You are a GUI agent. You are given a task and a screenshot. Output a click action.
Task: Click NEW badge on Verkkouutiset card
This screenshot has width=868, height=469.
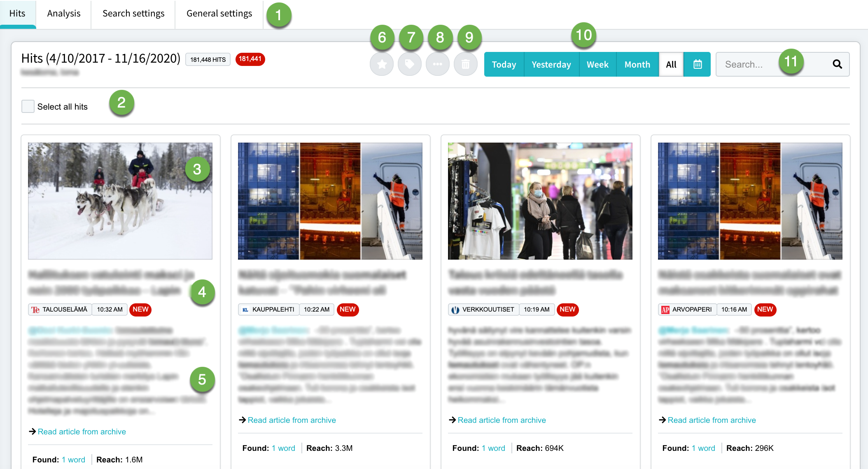click(567, 310)
